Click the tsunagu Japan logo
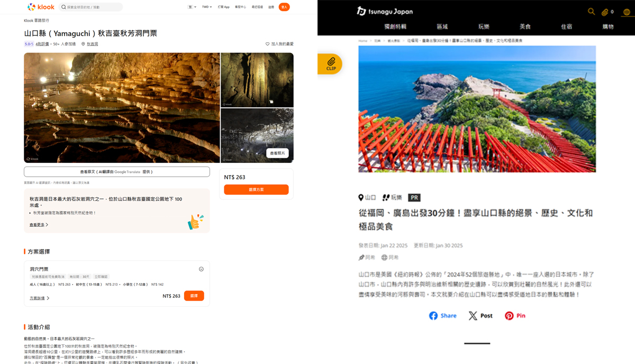Screen dimensions: 635x364 [x=384, y=11]
